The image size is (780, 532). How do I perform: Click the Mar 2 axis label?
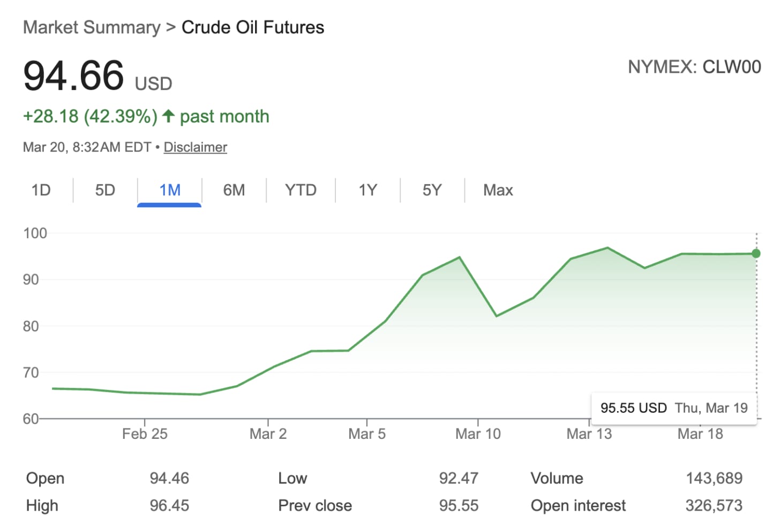coord(268,434)
